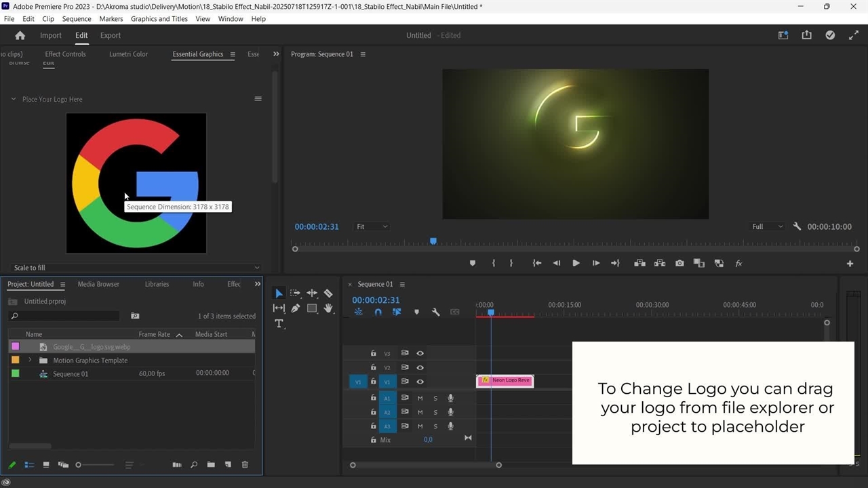Play the sequence in Program monitor

(x=576, y=264)
